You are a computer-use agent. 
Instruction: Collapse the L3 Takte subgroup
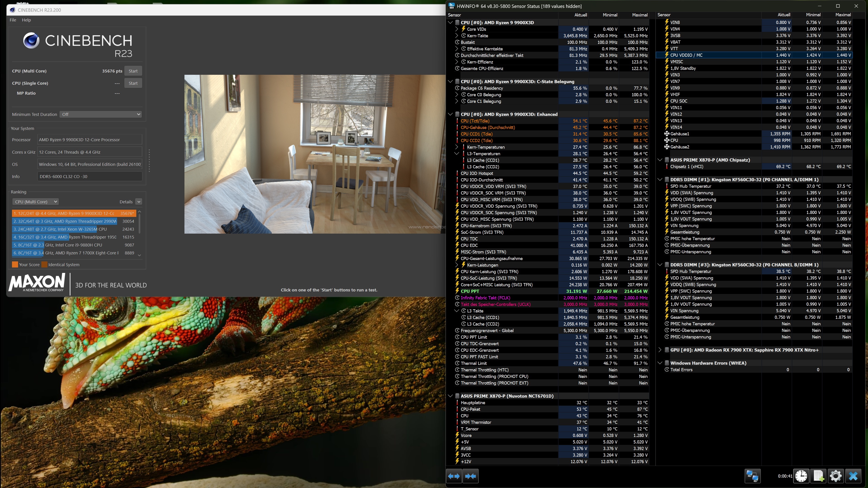coord(457,311)
